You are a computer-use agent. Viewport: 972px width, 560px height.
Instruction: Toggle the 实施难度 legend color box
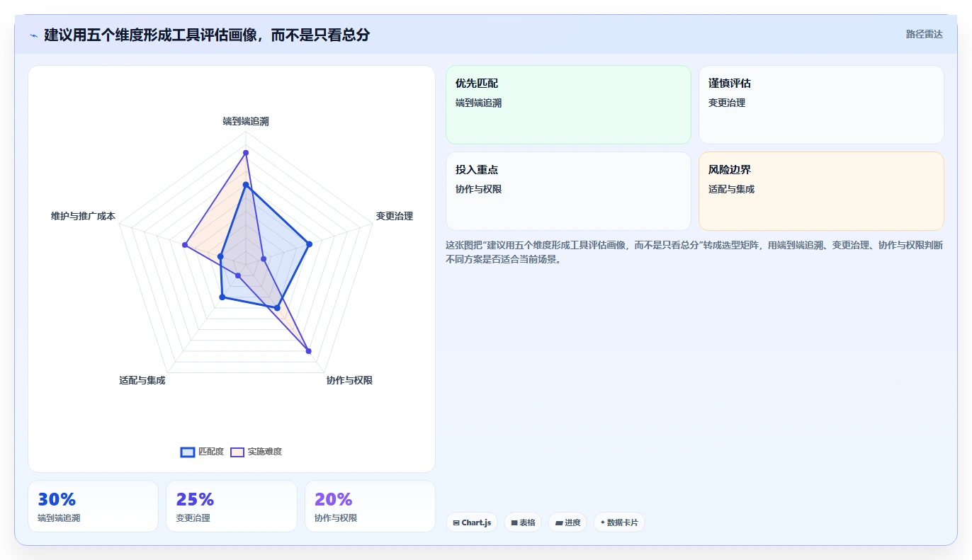tap(237, 452)
